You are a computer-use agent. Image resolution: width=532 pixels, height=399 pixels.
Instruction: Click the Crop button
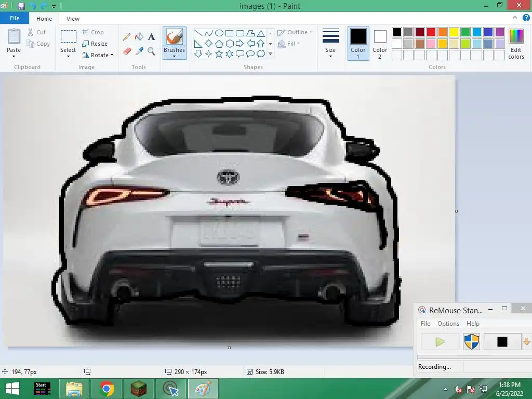93,32
